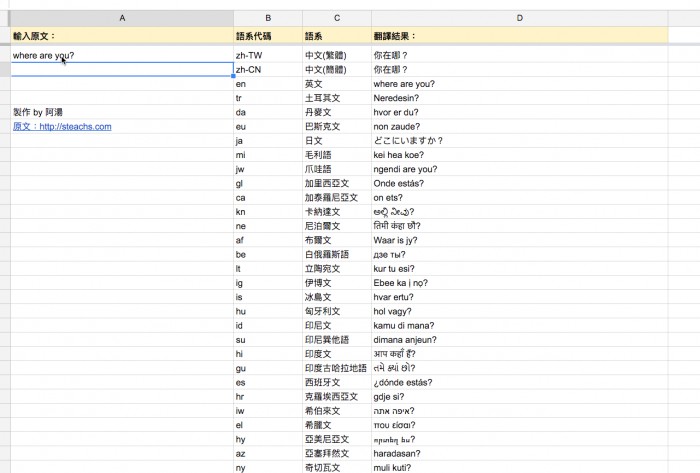The image size is (700, 473).
Task: Select the 'zh-TW' language code cell
Action: (268, 55)
